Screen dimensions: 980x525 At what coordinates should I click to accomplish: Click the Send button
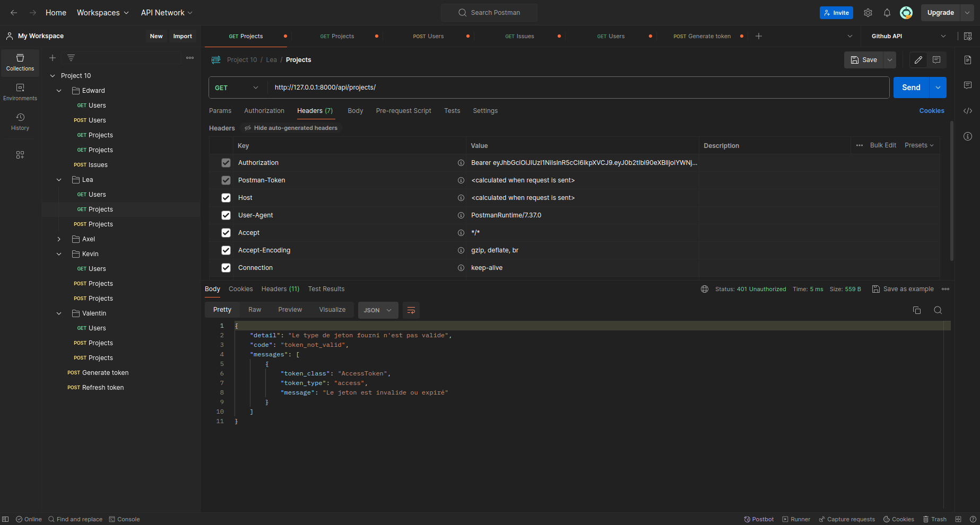pyautogui.click(x=910, y=87)
